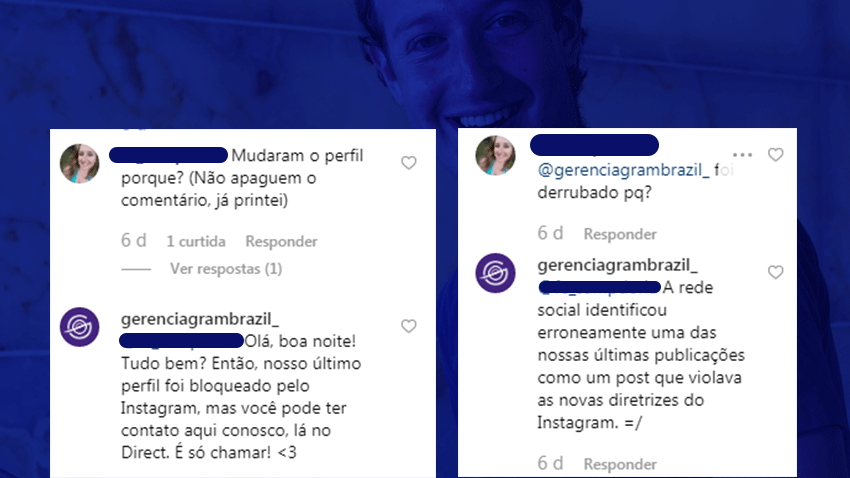Open gerenciagrambrazil_ username above 'A rede social'

click(617, 265)
